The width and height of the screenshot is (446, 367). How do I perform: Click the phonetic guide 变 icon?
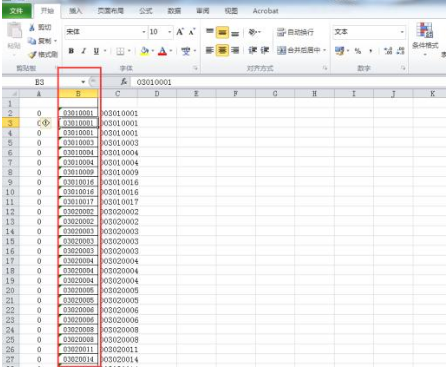(186, 51)
